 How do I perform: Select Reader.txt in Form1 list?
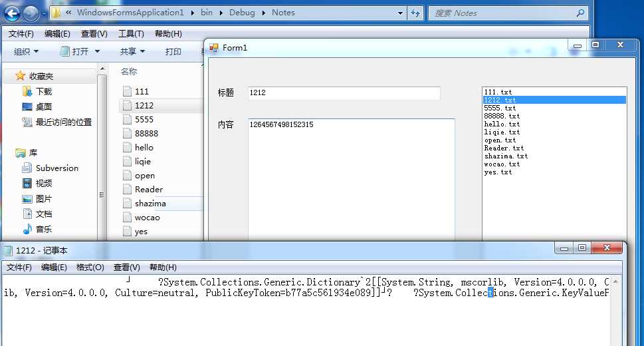[504, 148]
